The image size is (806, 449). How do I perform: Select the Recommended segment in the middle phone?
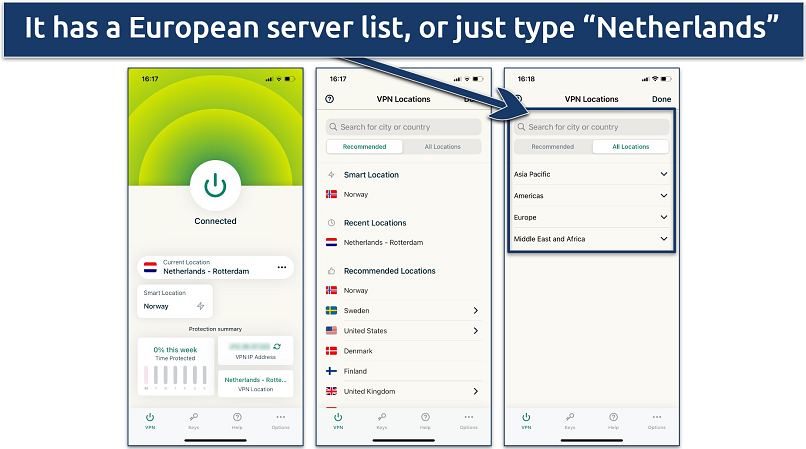pyautogui.click(x=364, y=147)
